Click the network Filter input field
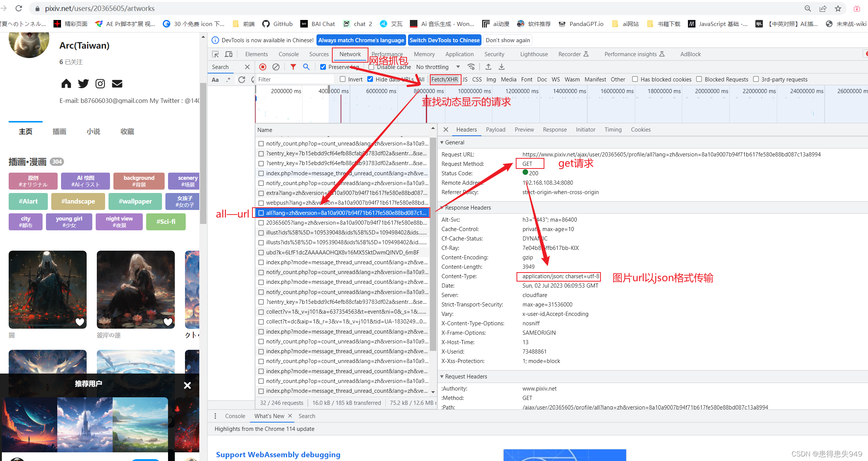This screenshot has width=868, height=461. [295, 79]
